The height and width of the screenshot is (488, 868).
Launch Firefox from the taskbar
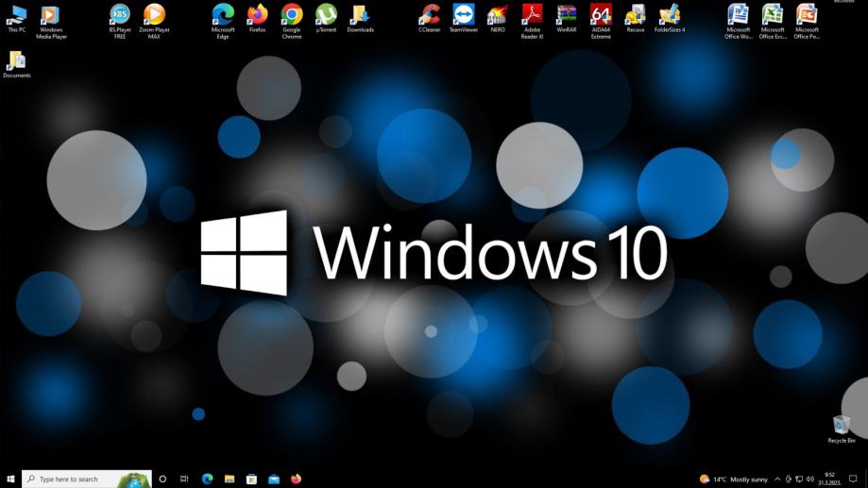(x=297, y=480)
